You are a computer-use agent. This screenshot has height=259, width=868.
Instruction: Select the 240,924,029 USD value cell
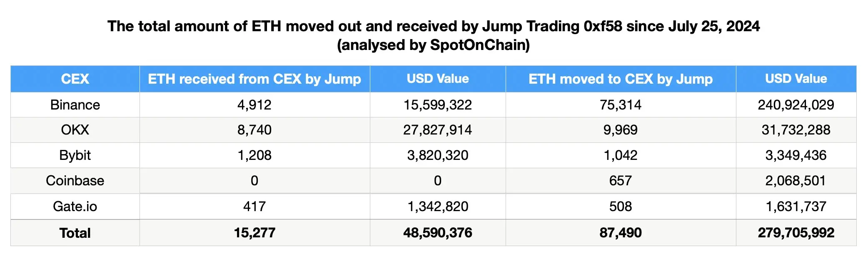796,105
